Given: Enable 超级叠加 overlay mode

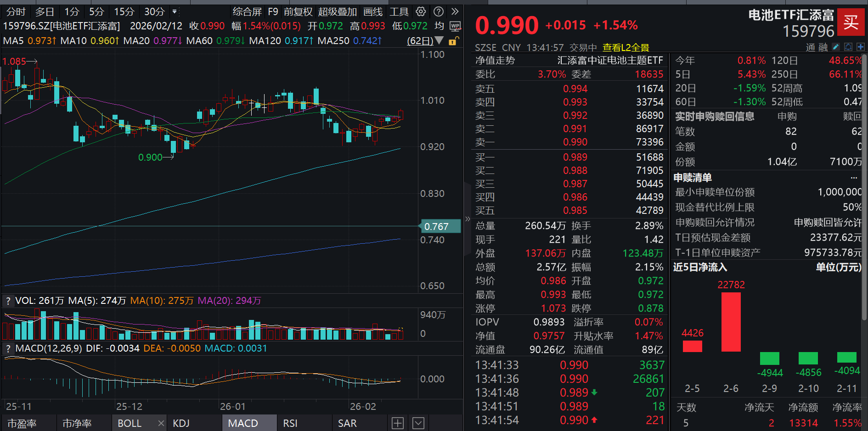Looking at the screenshot, I should 337,12.
